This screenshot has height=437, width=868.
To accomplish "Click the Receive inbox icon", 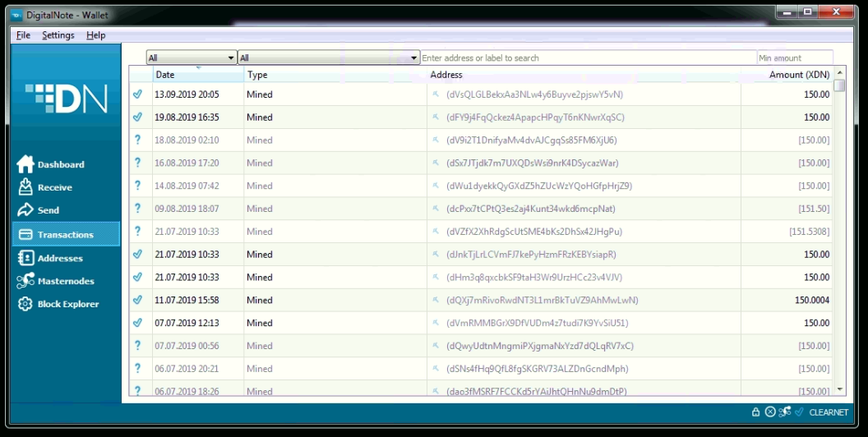I will pos(25,187).
